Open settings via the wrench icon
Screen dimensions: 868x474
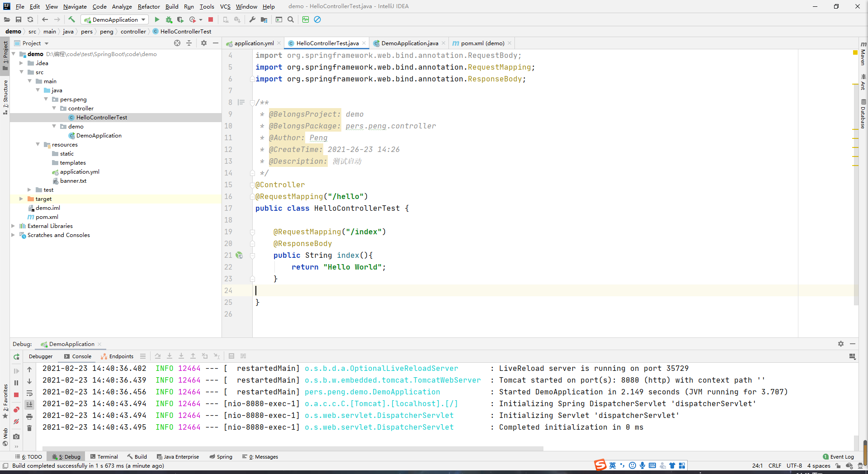click(252, 19)
